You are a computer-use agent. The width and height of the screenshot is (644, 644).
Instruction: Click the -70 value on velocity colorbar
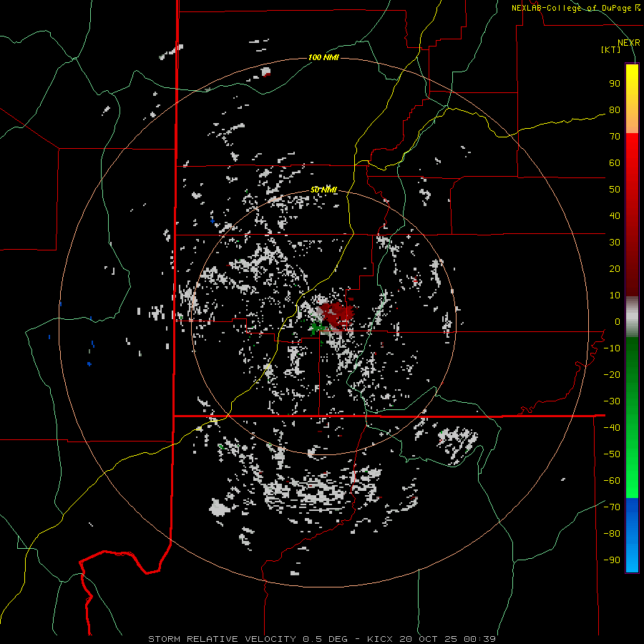point(612,507)
